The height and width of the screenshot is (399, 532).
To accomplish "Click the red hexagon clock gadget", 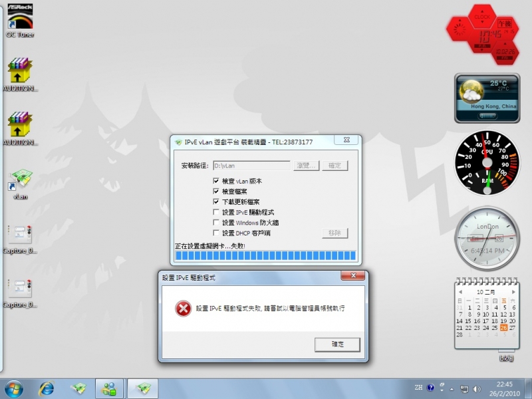I will [482, 34].
